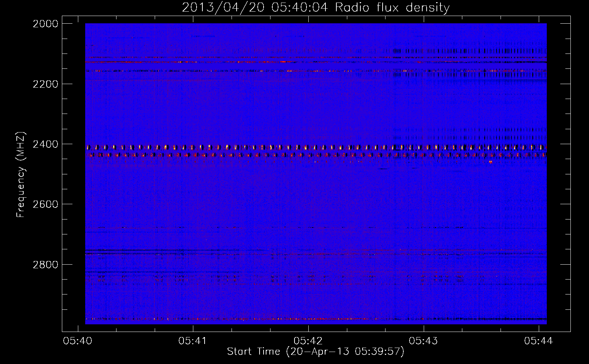Click the 2200 frequency tick label

coord(46,84)
